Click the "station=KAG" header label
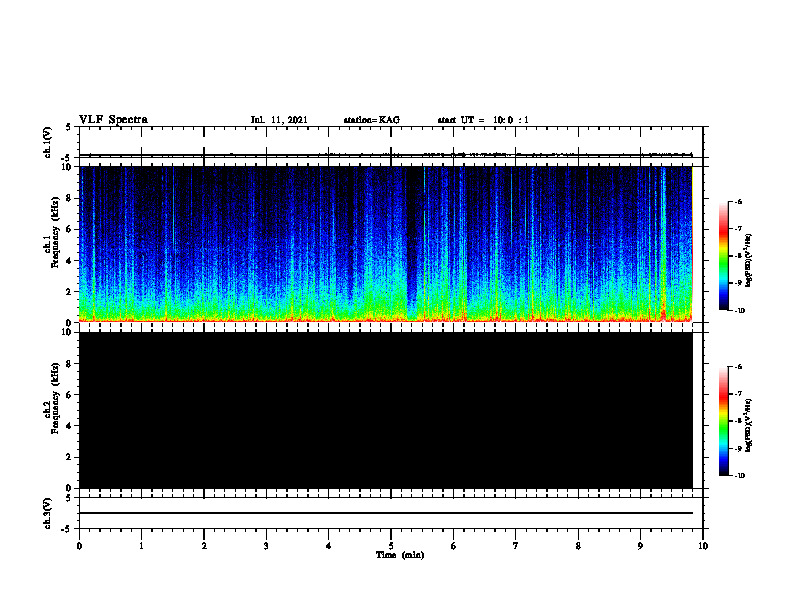The width and height of the screenshot is (792, 612). (371, 120)
